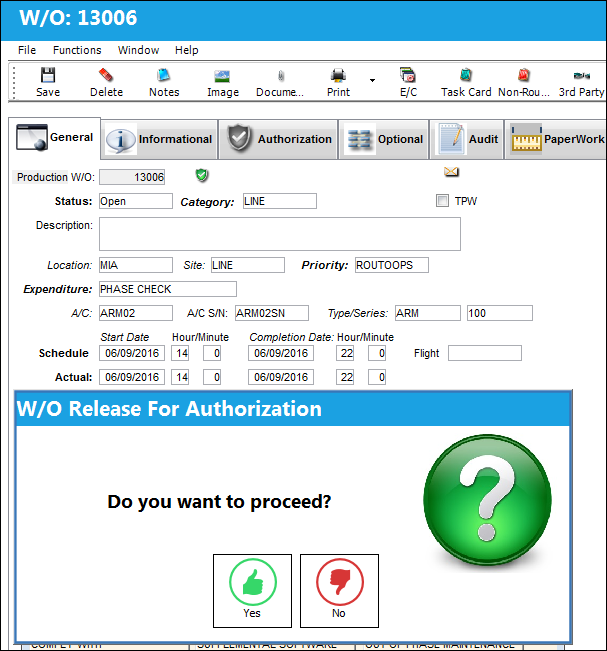Open the Document paperclip icon

[281, 76]
